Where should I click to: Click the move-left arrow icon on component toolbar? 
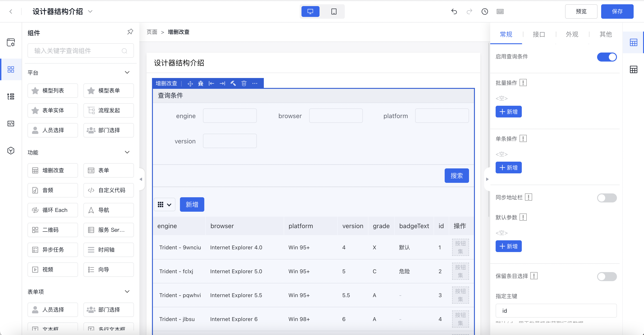212,83
